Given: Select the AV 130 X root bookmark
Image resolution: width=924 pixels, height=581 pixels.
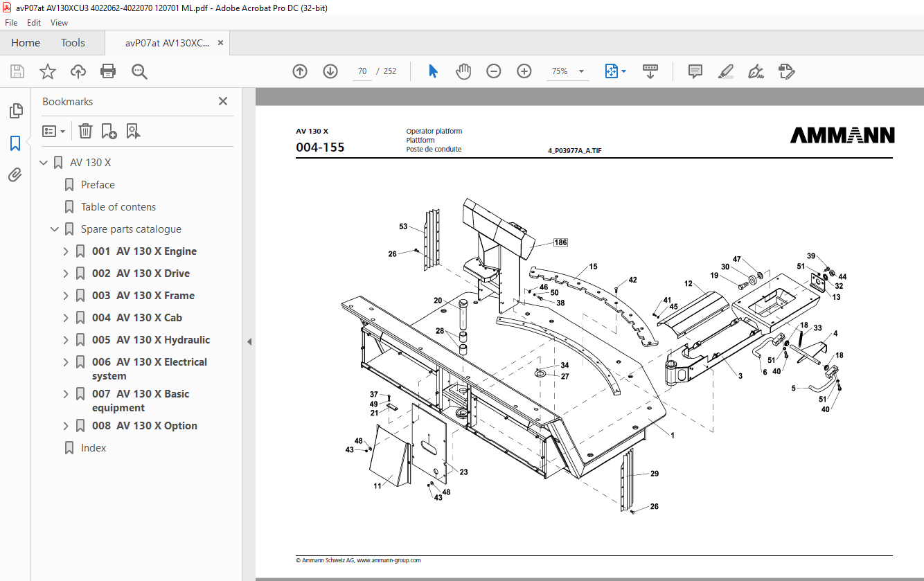Looking at the screenshot, I should click(90, 163).
